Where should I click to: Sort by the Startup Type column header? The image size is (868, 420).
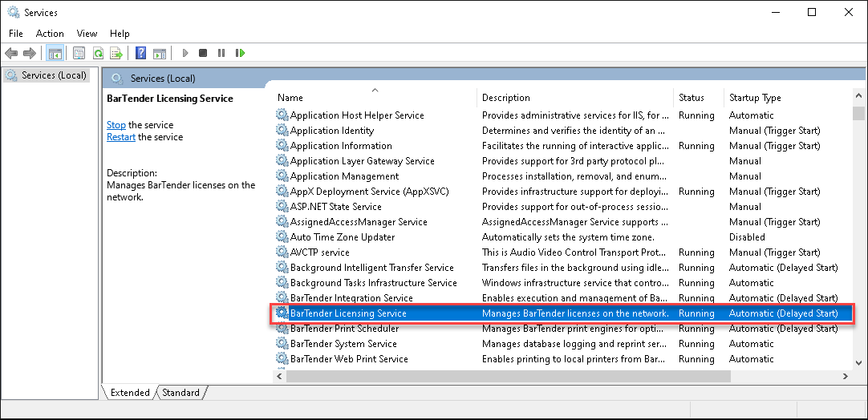788,98
